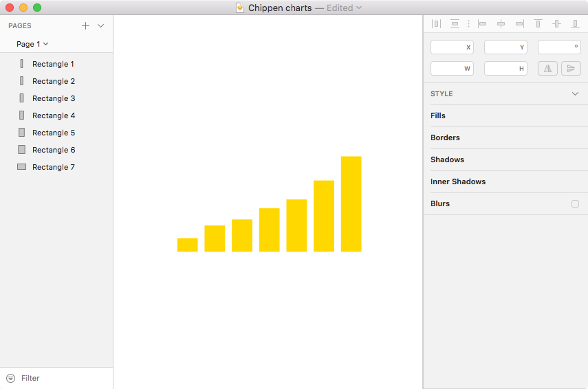Click the Filter search field
The image size is (588, 389).
56,378
